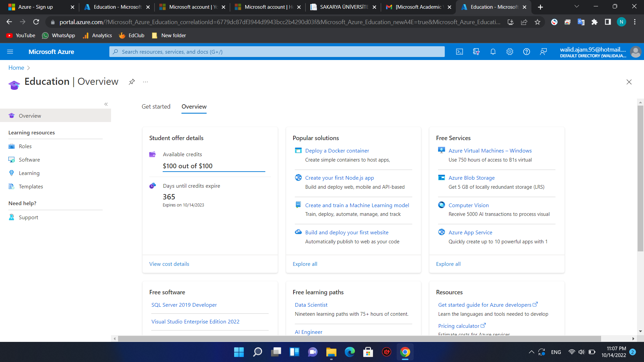Viewport: 644px width, 362px height.
Task: Open Azure portal settings gear
Action: tap(510, 52)
